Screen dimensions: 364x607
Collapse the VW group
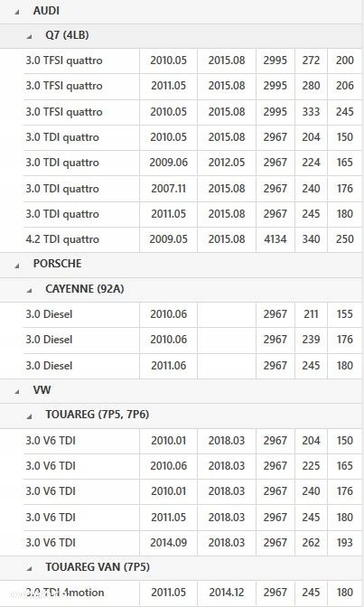click(17, 391)
